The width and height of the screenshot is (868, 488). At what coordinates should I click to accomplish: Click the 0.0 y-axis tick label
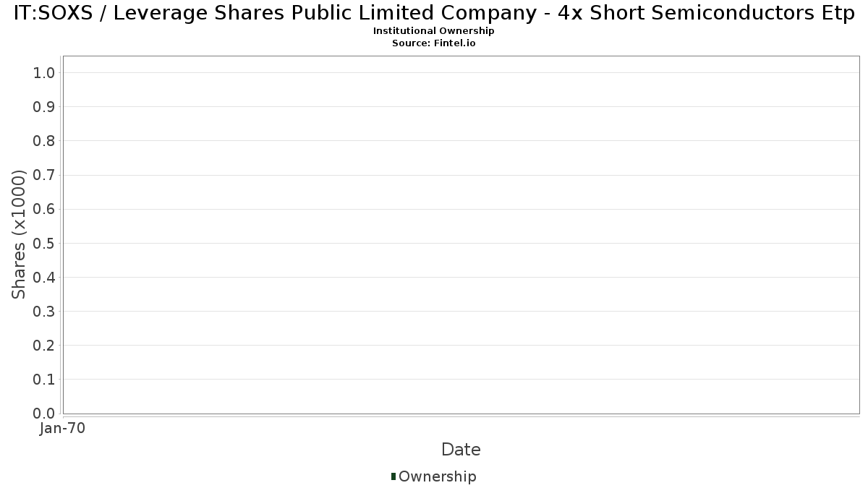[44, 414]
